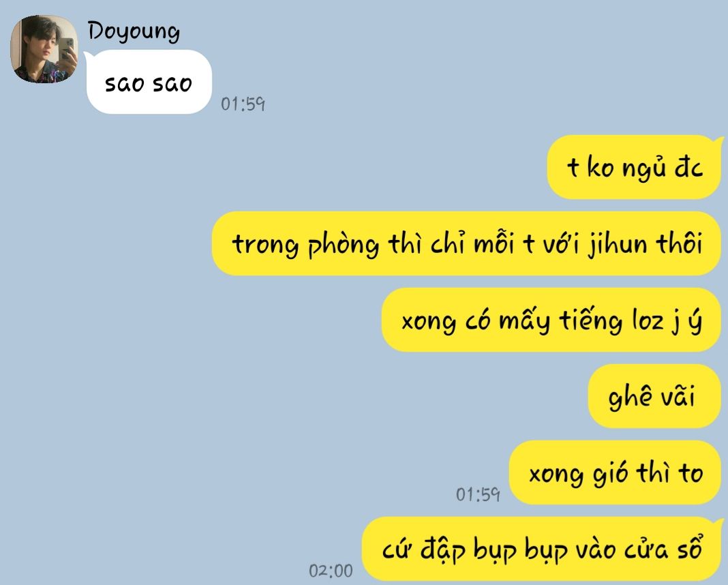Select the 'cứ đập bụp bụp' message

[541, 549]
